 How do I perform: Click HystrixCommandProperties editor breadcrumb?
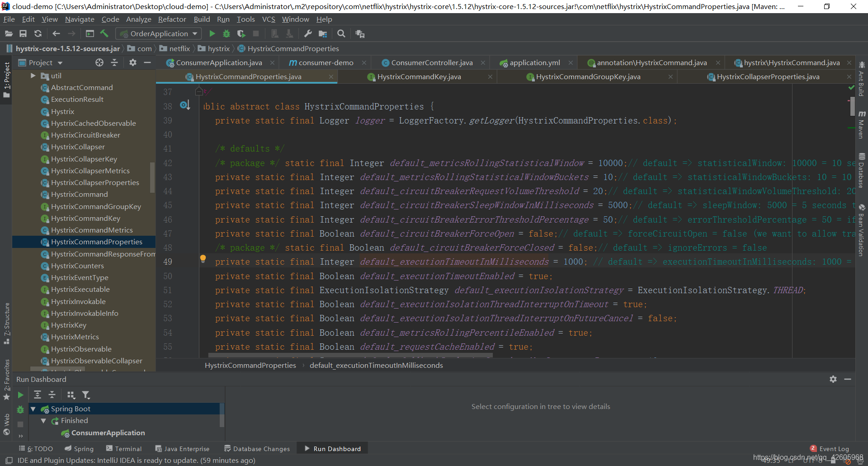250,365
